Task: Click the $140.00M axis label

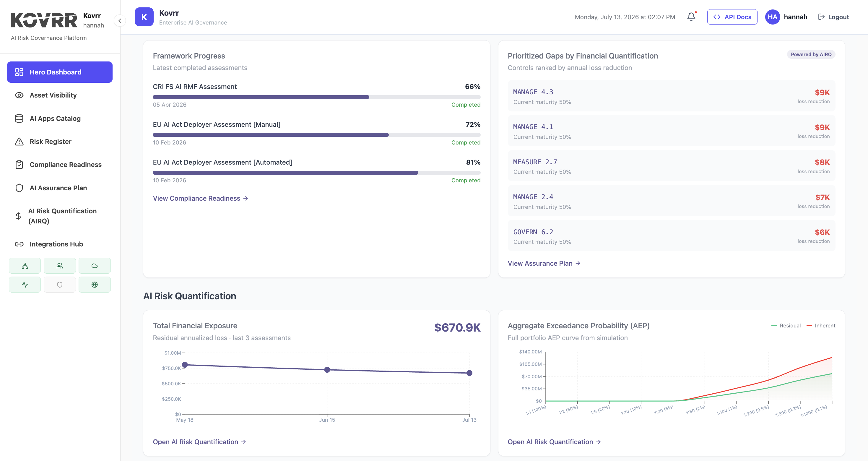Action: [x=530, y=351]
